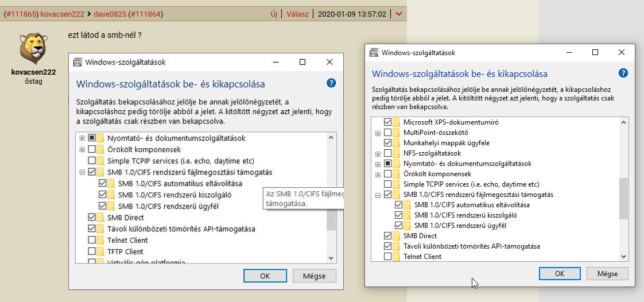Enable NFS-szolgáltatások checkbox in right dialog
The image size is (644, 302).
pyautogui.click(x=387, y=153)
